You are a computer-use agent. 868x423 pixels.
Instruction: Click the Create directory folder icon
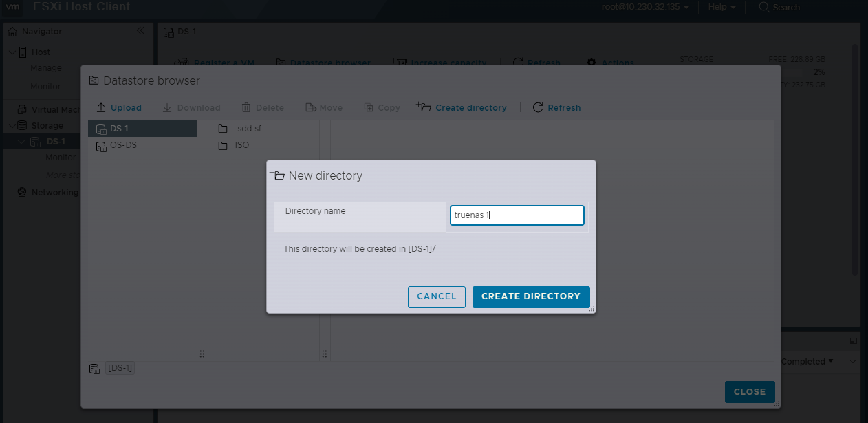pos(424,107)
